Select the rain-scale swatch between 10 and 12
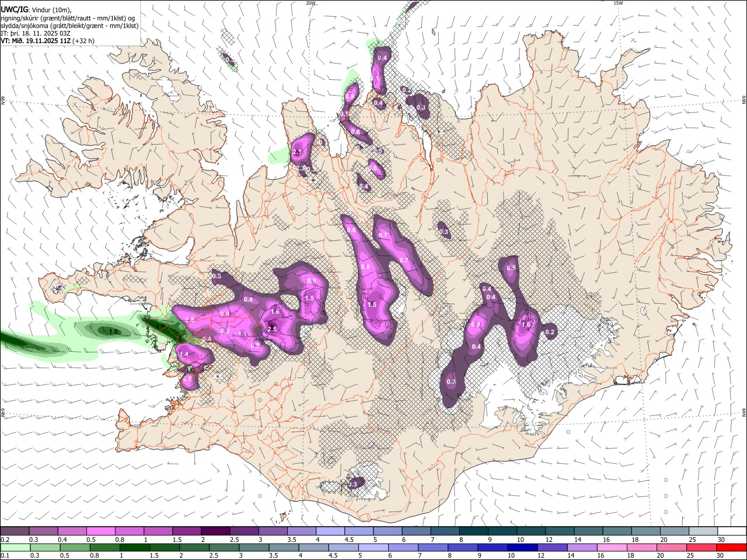The width and height of the screenshot is (747, 560). 522,548
